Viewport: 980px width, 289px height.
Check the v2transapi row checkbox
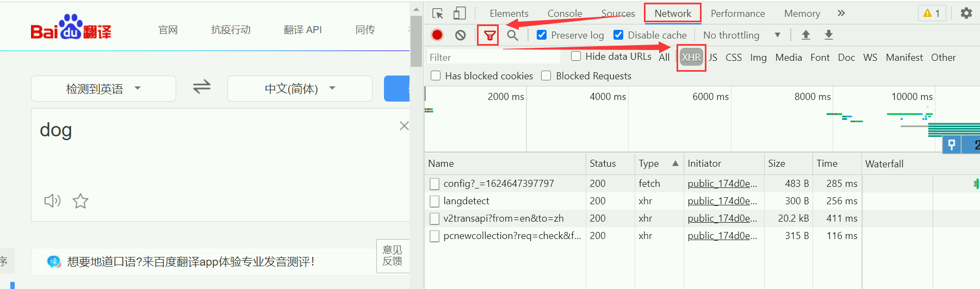pyautogui.click(x=435, y=218)
